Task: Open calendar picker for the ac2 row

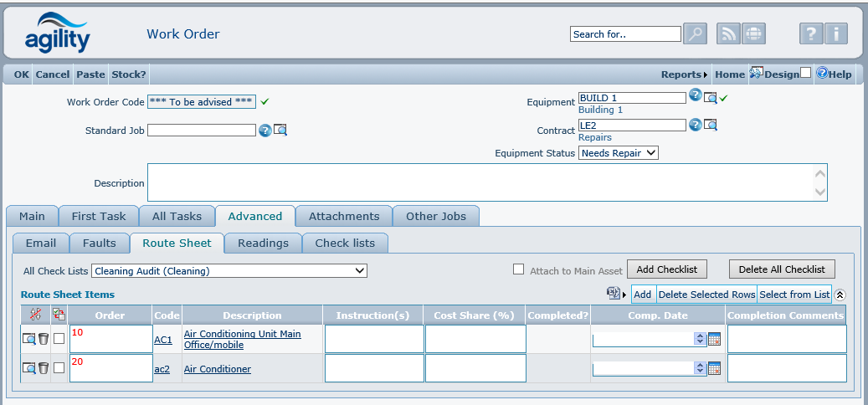Action: [714, 368]
